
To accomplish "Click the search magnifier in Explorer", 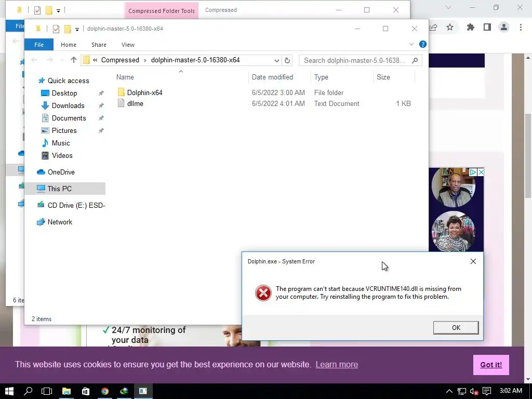I will point(415,60).
